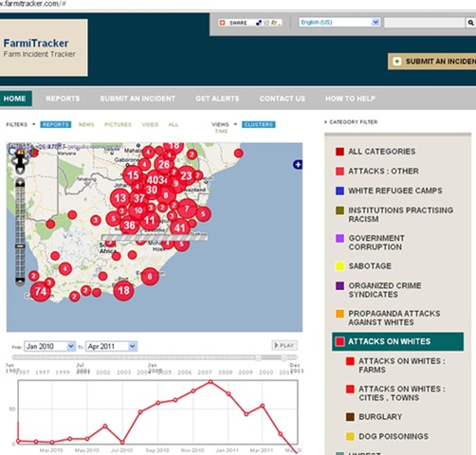The image size is (476, 455).
Task: Toggle the Clusters view
Action: point(259,124)
